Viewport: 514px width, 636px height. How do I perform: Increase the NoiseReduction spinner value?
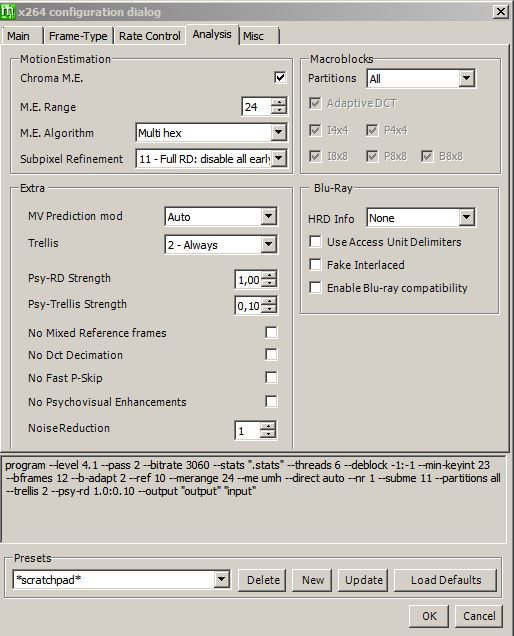click(x=268, y=426)
